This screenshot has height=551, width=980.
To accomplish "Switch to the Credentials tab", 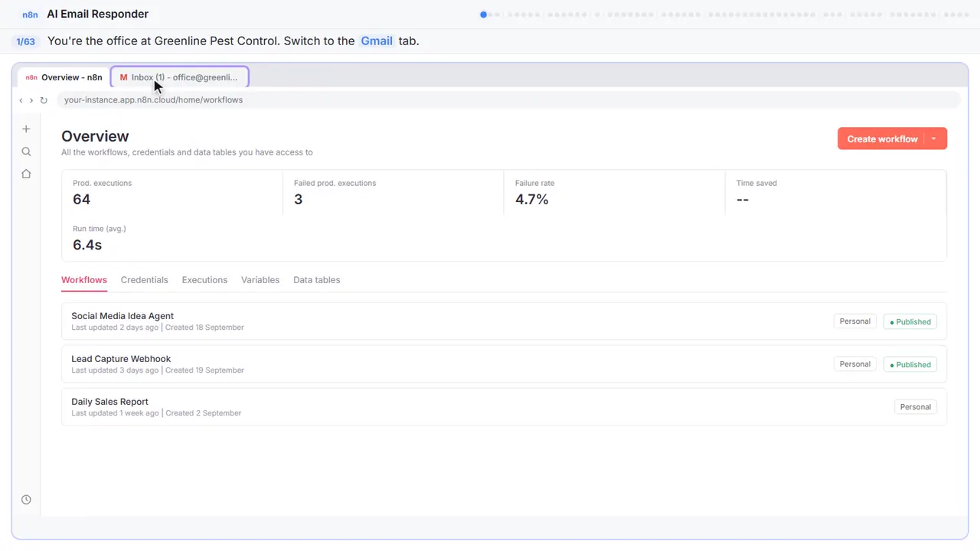I will click(x=144, y=280).
